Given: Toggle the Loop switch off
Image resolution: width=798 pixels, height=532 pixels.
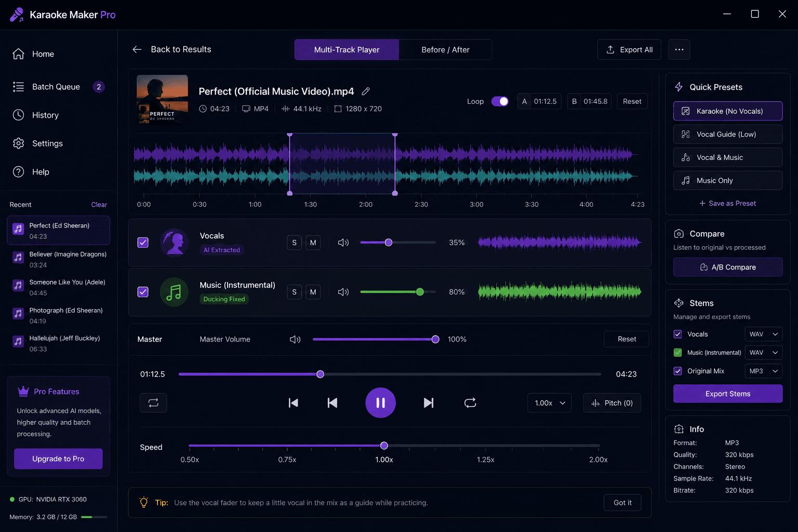Looking at the screenshot, I should (500, 101).
